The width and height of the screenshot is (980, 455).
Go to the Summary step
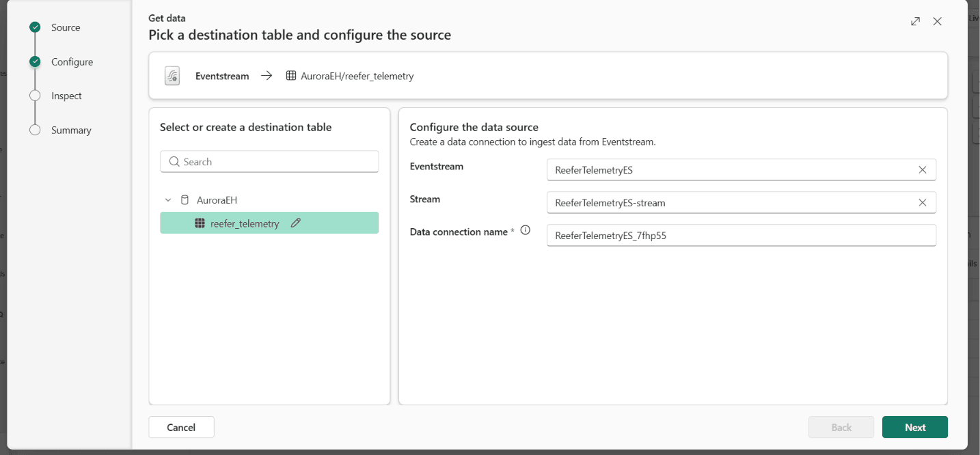(x=71, y=130)
